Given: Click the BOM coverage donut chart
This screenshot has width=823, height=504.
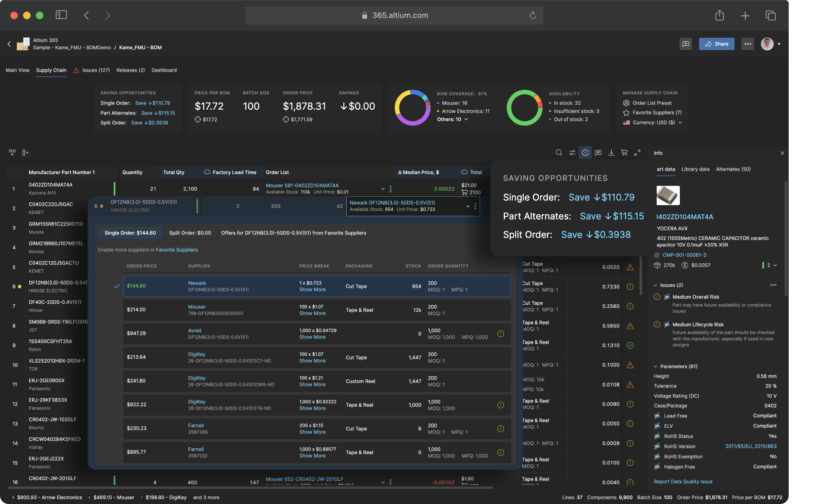Looking at the screenshot, I should tap(412, 107).
